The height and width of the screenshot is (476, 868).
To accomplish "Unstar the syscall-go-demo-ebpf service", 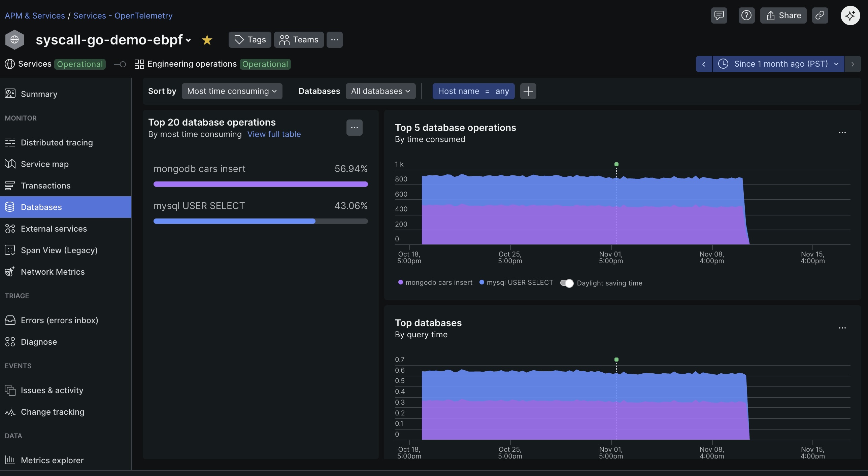I will click(206, 39).
